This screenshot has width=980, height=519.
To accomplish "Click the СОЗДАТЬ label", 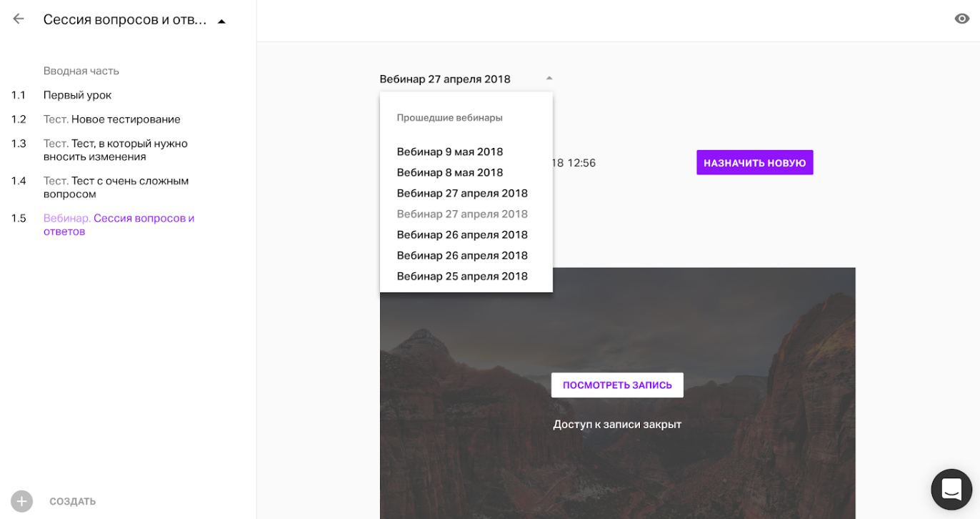I will tap(73, 502).
